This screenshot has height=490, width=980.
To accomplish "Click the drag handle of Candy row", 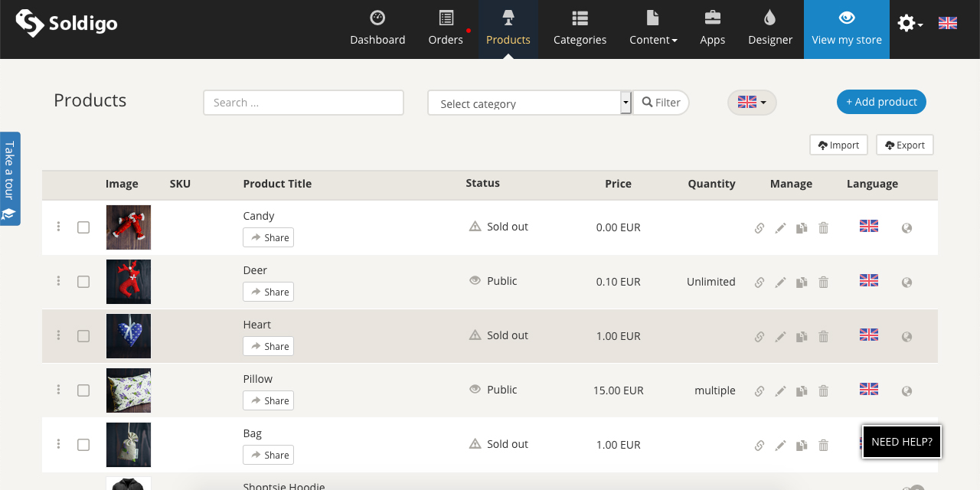I will 58,227.
